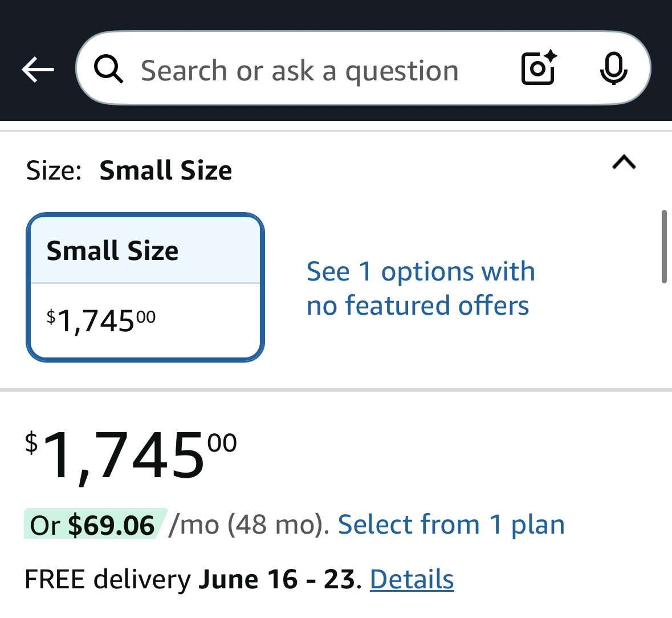Open the 'Select from 1 plan' link

451,524
